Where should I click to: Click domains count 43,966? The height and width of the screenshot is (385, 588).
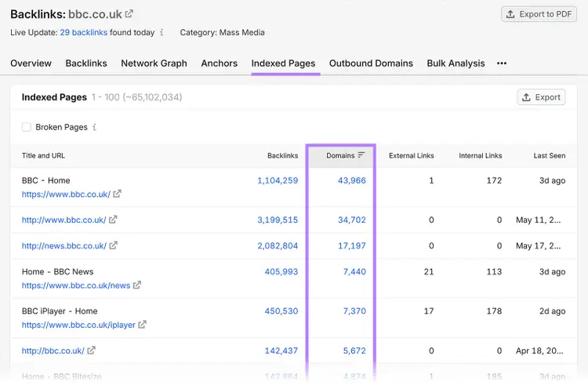point(352,180)
